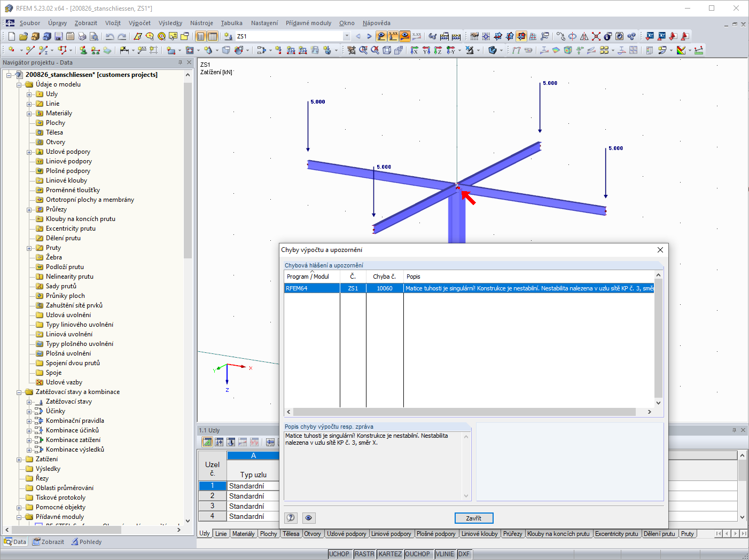Viewport: 749px width, 560px height.
Task: Switch navigator to Pohledy view
Action: [x=87, y=542]
